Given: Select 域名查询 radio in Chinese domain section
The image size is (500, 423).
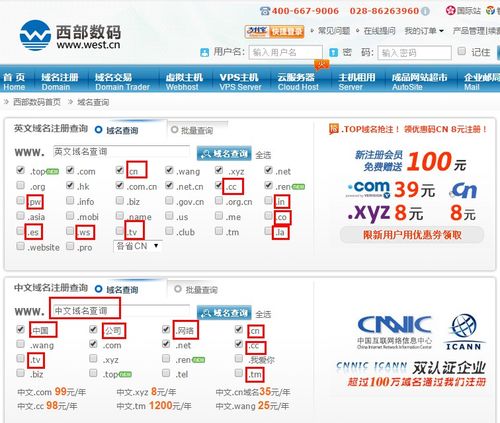Looking at the screenshot, I should click(x=99, y=289).
